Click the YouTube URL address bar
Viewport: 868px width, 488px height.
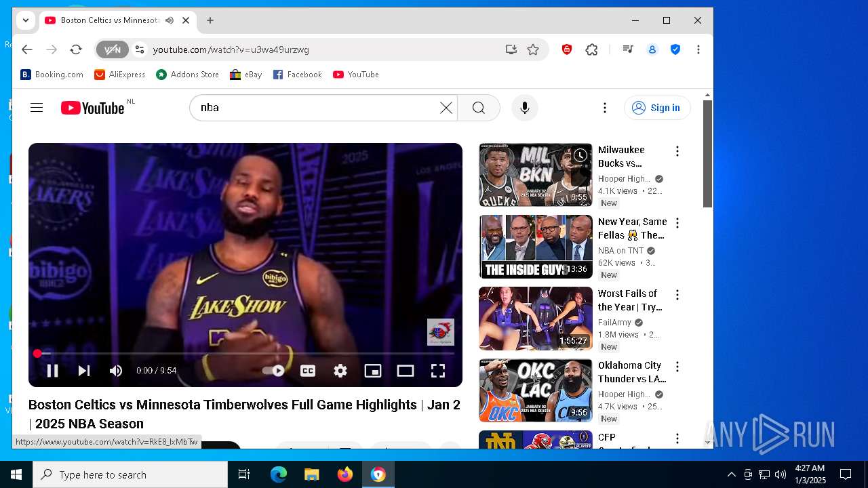coord(322,49)
